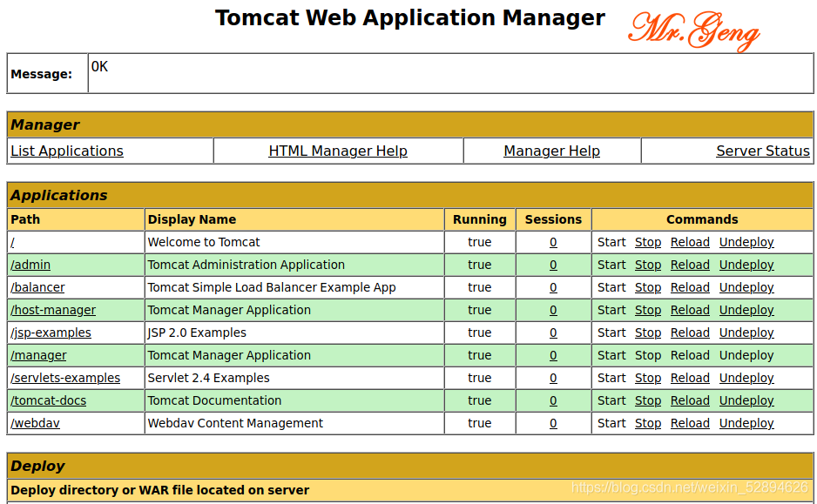
Task: Undeploy the /tomcat-docs application
Action: [x=746, y=401]
